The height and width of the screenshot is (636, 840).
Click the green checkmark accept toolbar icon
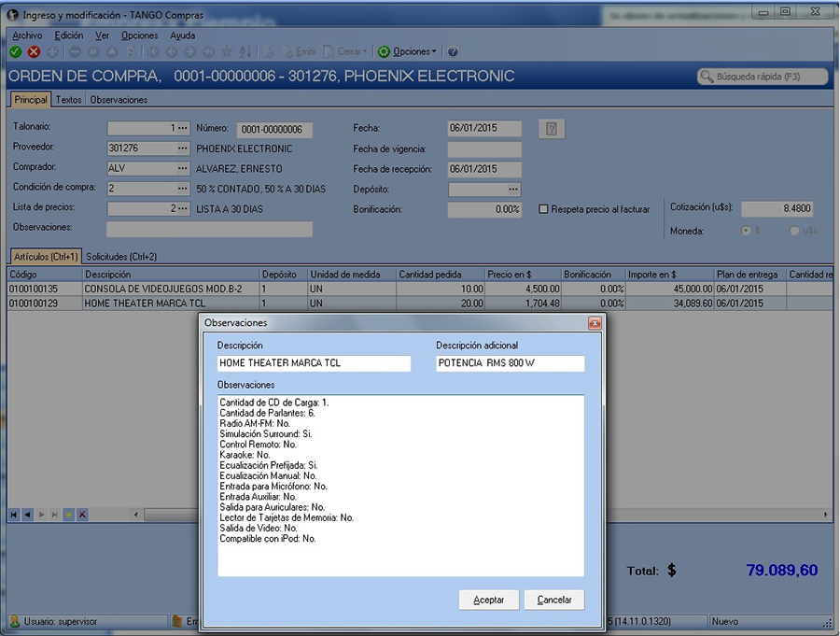[16, 52]
